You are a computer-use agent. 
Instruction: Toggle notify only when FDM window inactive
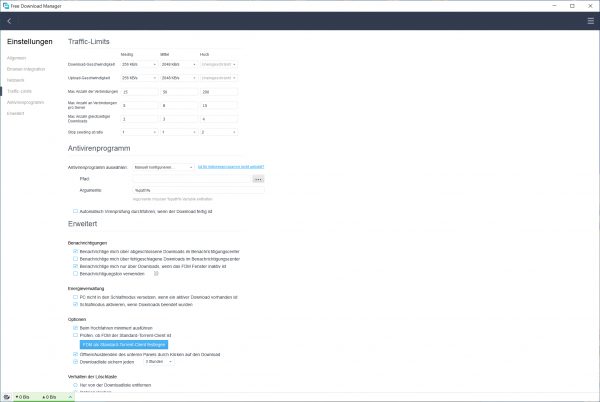pos(75,266)
